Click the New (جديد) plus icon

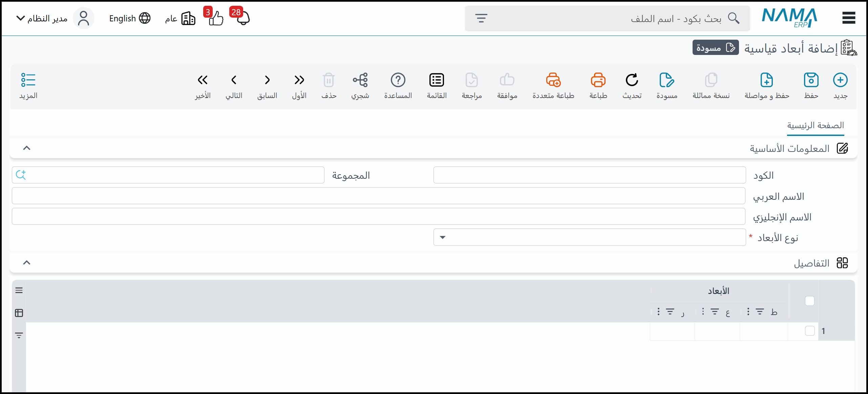pos(840,80)
